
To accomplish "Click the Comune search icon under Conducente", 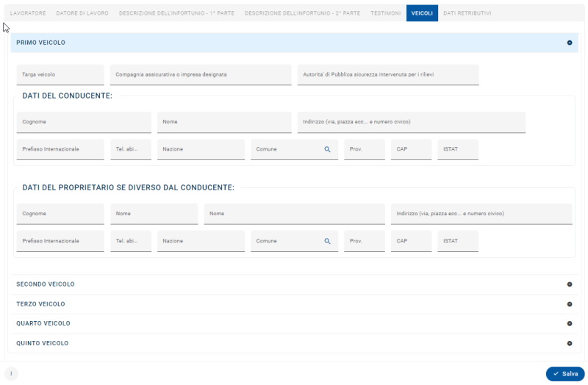I will [x=327, y=149].
